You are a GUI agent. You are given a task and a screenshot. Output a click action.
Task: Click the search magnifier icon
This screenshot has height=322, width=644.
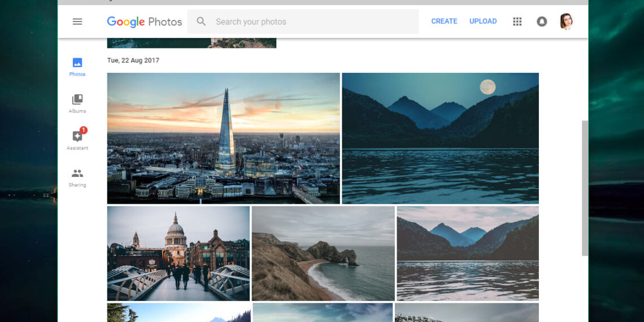[x=201, y=21]
